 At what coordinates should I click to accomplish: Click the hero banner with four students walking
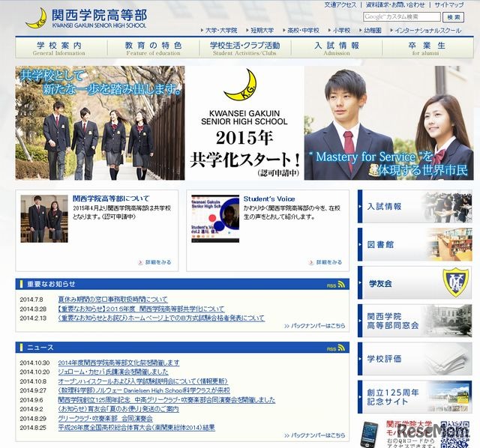(100, 123)
